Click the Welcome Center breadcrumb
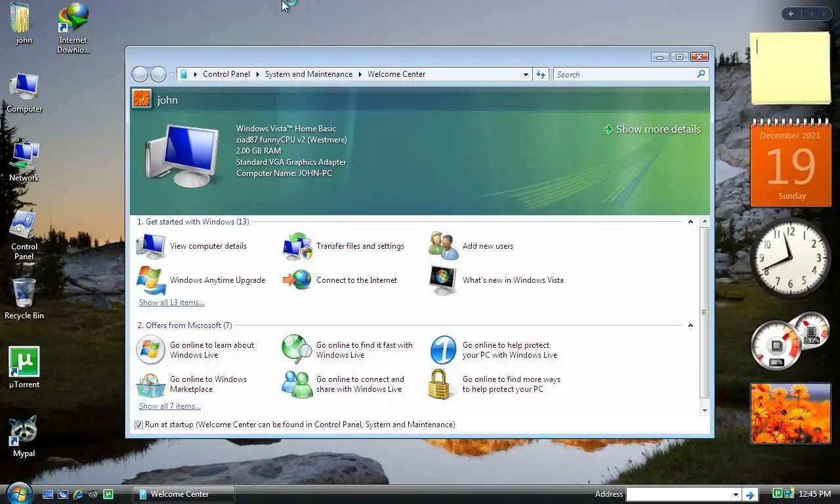 pos(396,74)
